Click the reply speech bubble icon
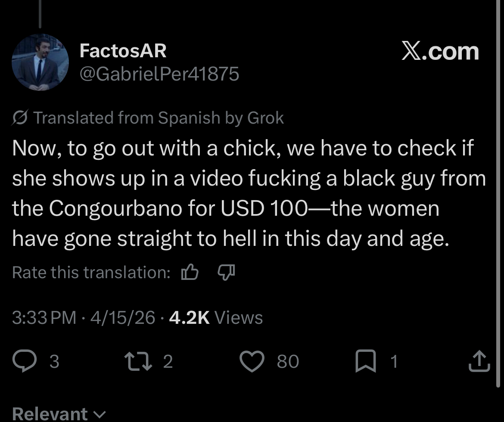 pos(25,360)
